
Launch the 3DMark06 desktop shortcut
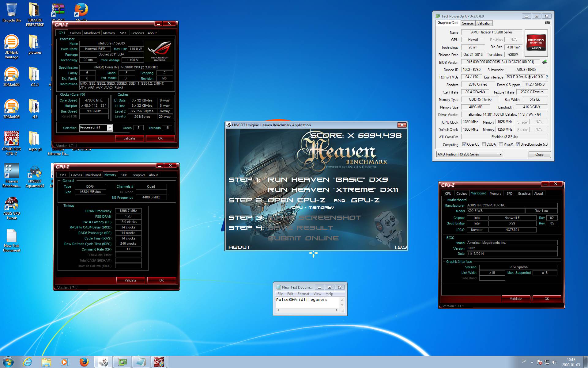12,109
